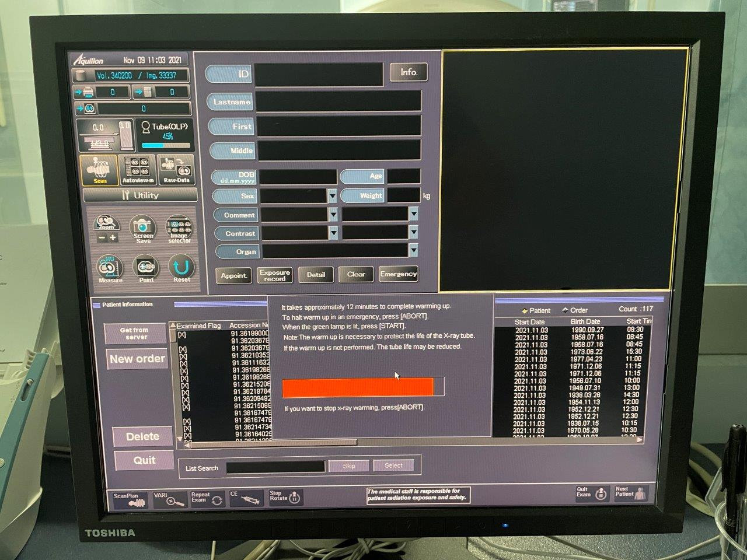747x560 pixels.
Task: Open the Utility menu bar
Action: click(140, 195)
